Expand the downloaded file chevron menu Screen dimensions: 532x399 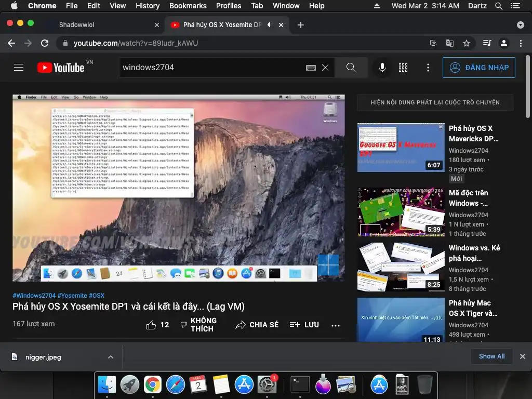pos(110,357)
